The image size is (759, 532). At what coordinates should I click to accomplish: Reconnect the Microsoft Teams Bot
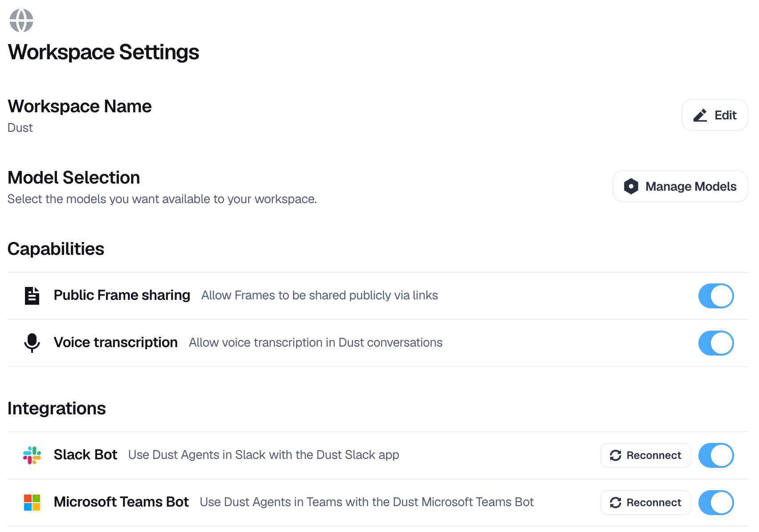click(x=645, y=503)
